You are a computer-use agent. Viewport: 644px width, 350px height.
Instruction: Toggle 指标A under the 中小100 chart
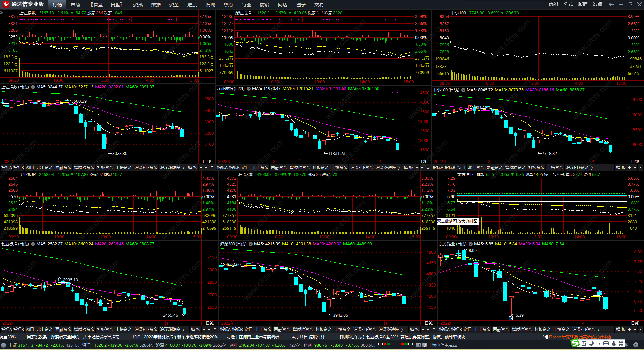click(x=438, y=167)
